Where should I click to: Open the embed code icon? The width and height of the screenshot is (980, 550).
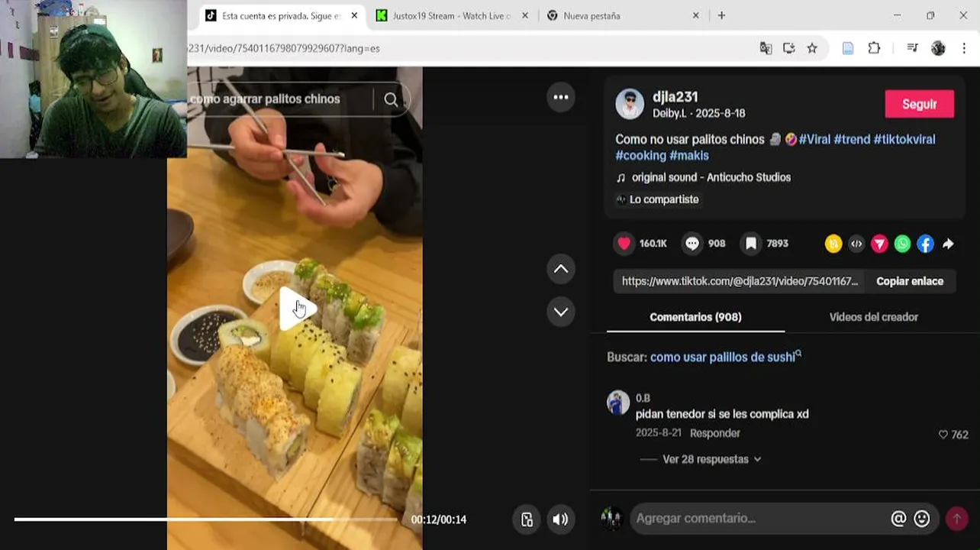(856, 244)
